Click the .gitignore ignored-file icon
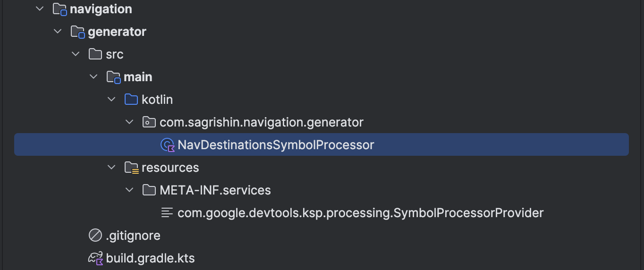The width and height of the screenshot is (644, 270). (x=95, y=236)
